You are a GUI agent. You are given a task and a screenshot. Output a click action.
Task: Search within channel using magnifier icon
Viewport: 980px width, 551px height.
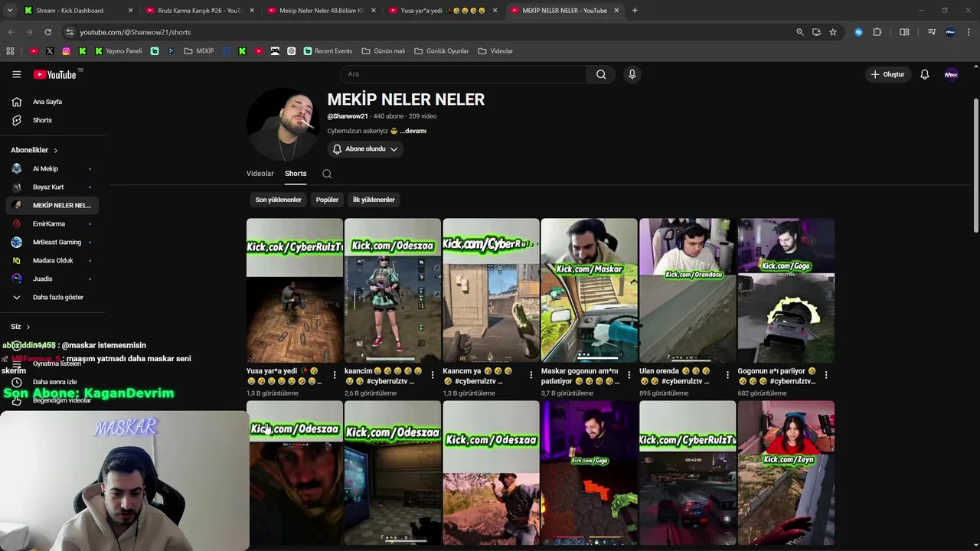pyautogui.click(x=327, y=174)
